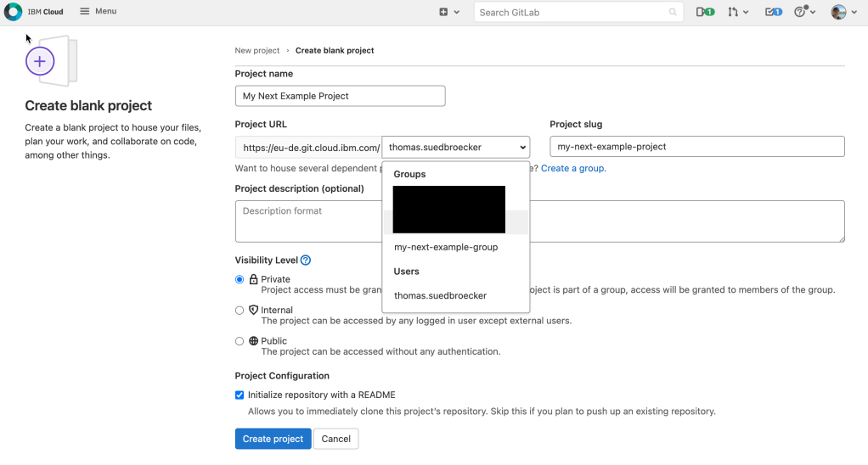Select Private visibility radio button

point(240,279)
